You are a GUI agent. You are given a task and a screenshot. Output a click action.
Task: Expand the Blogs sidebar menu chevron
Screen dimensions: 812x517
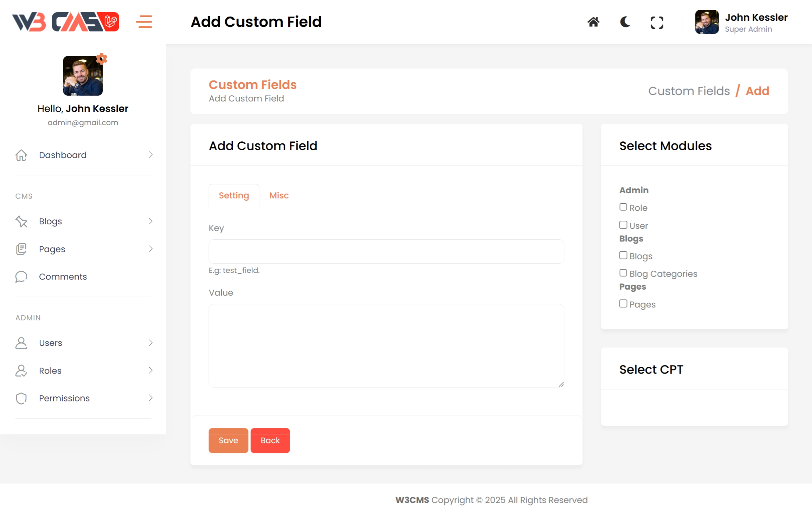[150, 221]
